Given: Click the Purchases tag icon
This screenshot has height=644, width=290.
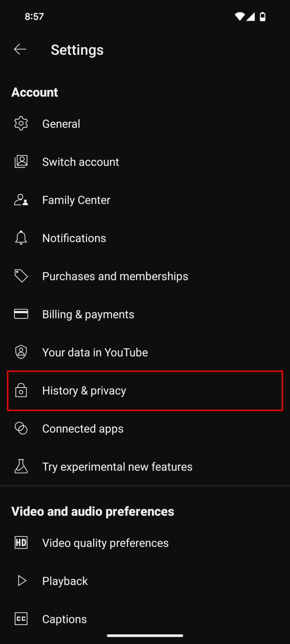Looking at the screenshot, I should pos(21,276).
